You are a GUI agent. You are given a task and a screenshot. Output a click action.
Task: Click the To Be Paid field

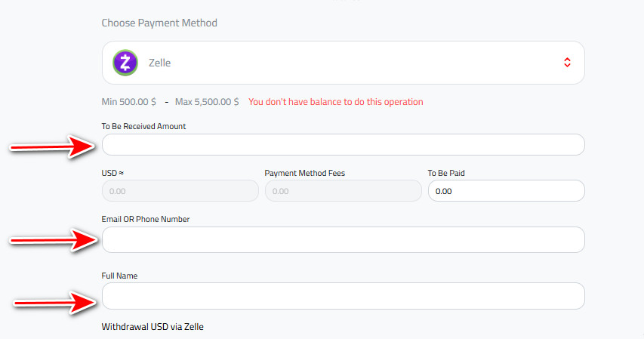click(x=507, y=191)
